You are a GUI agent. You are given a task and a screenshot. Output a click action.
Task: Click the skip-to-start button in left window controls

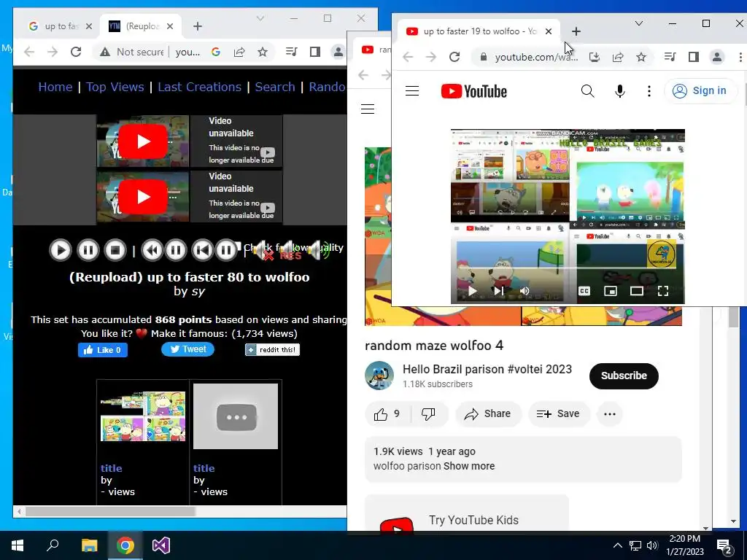[202, 250]
